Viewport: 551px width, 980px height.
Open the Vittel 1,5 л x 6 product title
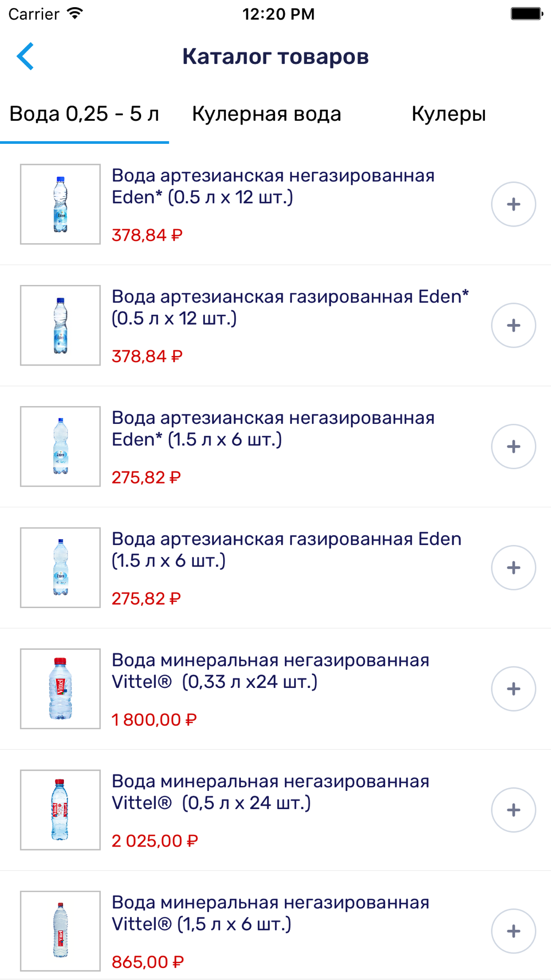(270, 913)
